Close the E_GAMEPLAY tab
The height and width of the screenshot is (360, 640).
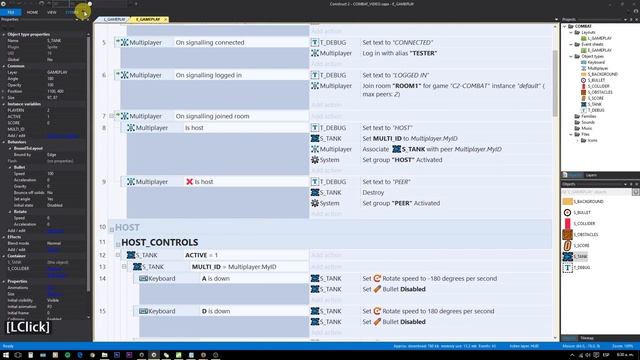coord(165,19)
